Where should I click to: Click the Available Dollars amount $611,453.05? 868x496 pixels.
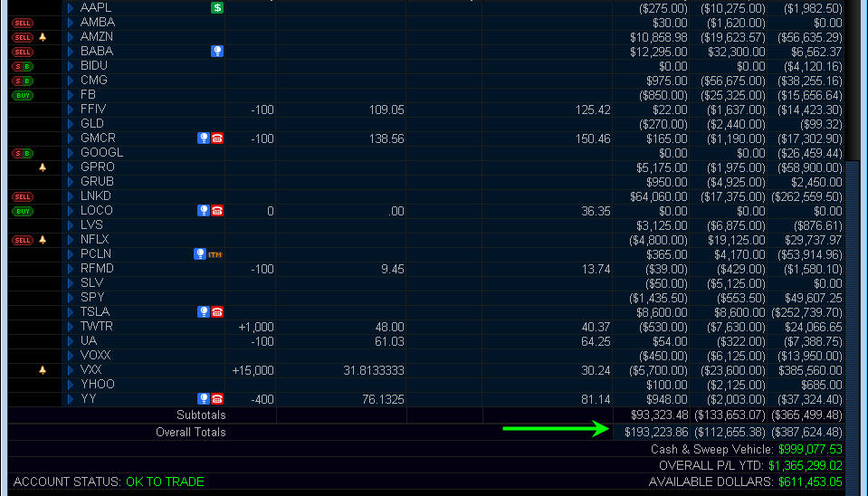(x=810, y=482)
